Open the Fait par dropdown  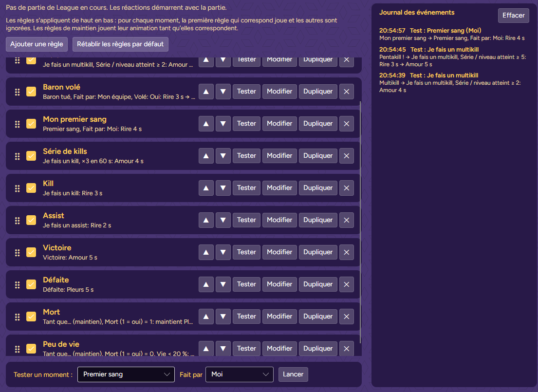[240, 374]
